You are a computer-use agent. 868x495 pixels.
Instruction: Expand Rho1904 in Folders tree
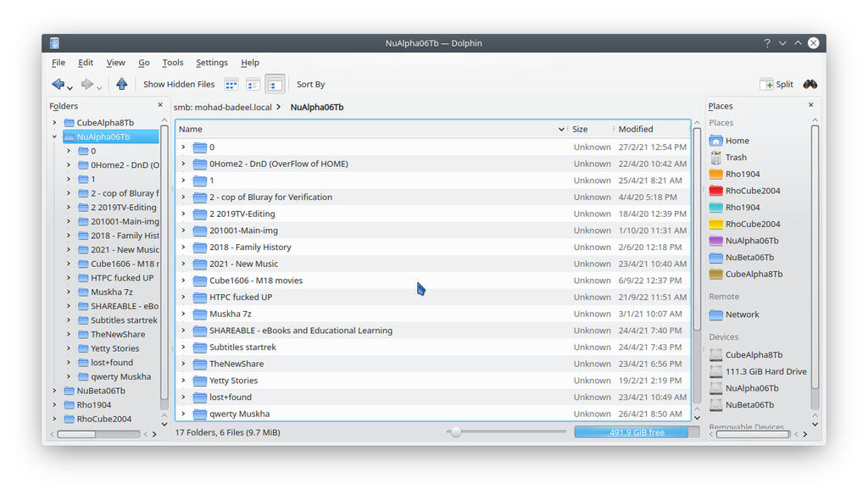point(54,405)
